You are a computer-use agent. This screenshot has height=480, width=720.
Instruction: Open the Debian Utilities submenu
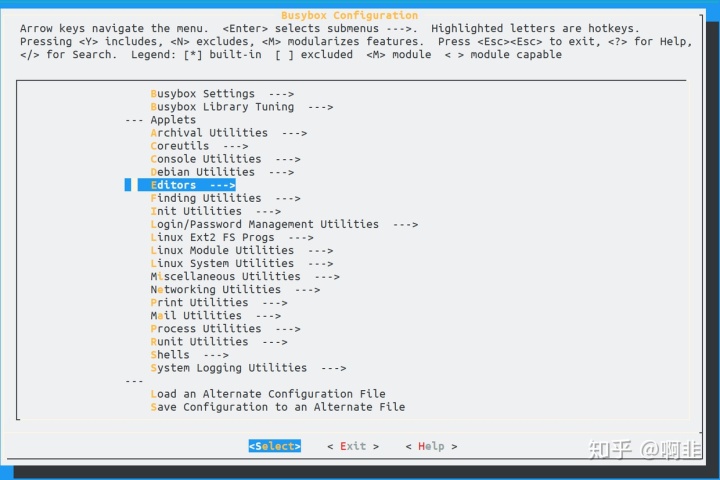[222, 172]
